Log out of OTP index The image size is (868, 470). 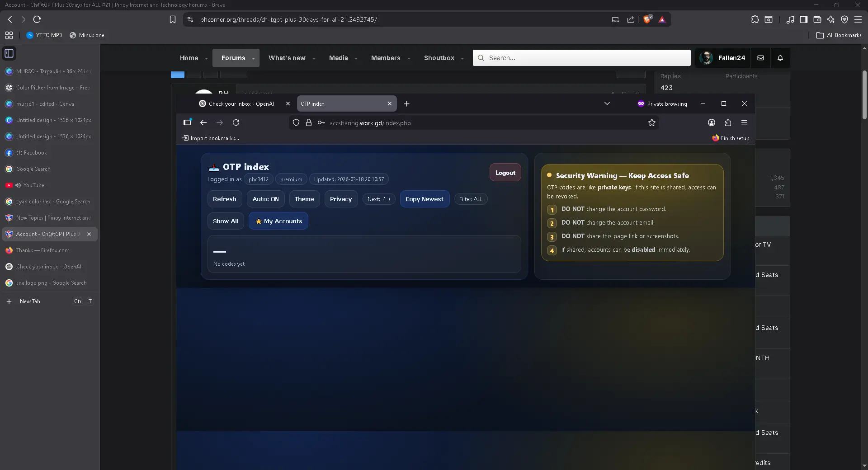click(x=505, y=173)
